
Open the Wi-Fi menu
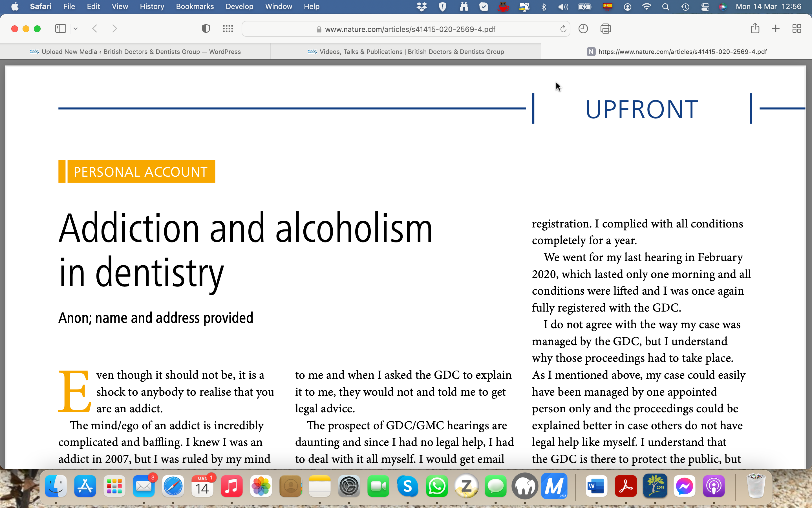[646, 7]
